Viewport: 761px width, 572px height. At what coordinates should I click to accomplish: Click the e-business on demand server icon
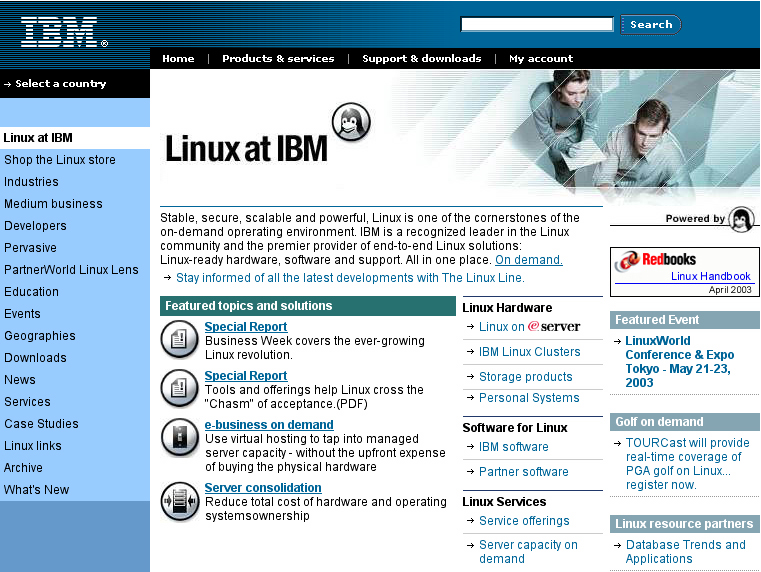click(180, 438)
